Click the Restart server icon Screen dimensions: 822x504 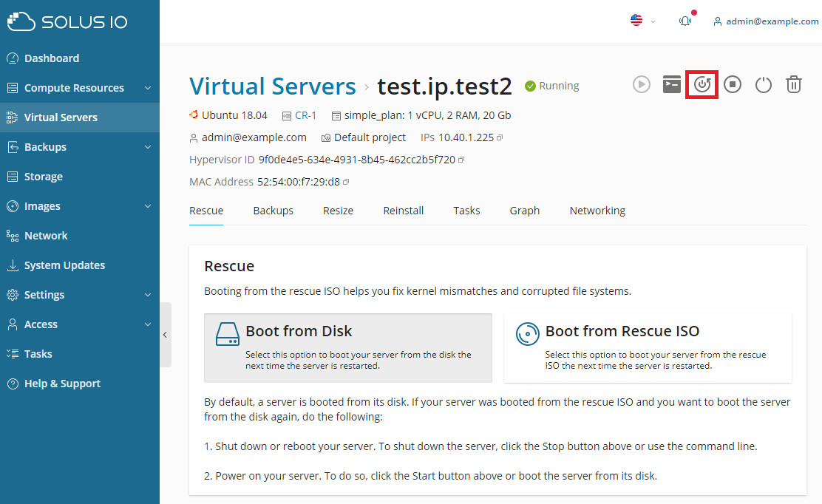pos(702,84)
